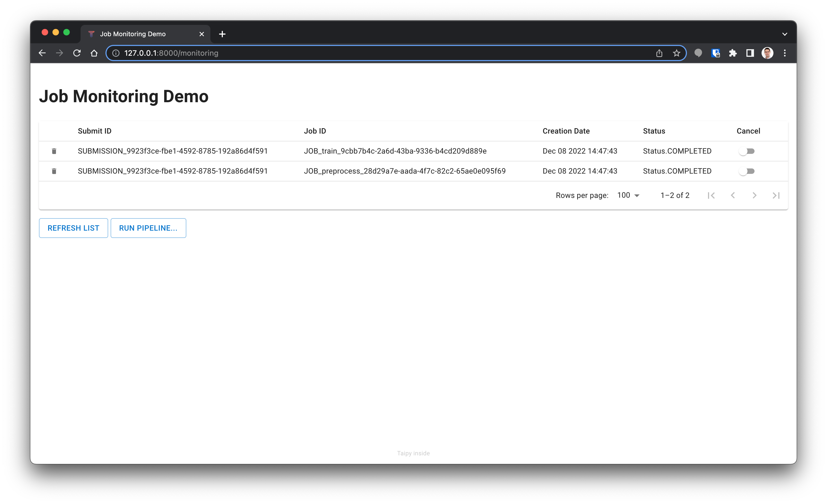Sort by the Creation Date column header
The width and height of the screenshot is (827, 504).
pyautogui.click(x=566, y=131)
